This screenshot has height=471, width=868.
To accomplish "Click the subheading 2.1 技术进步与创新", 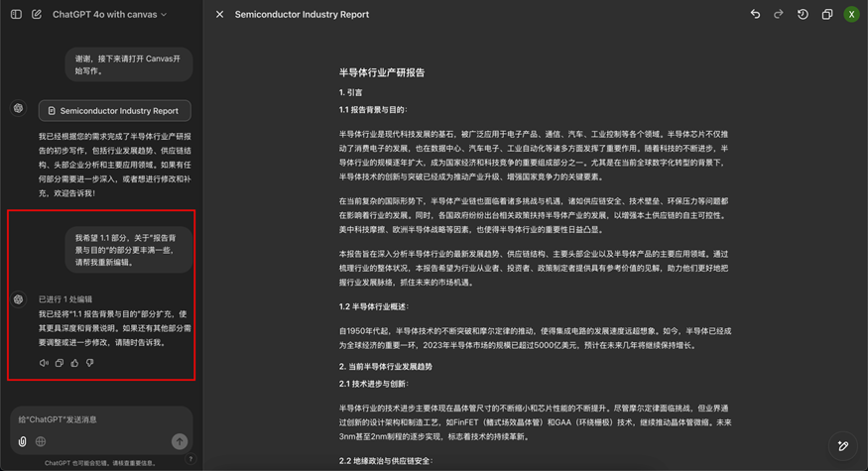I will tap(374, 384).
